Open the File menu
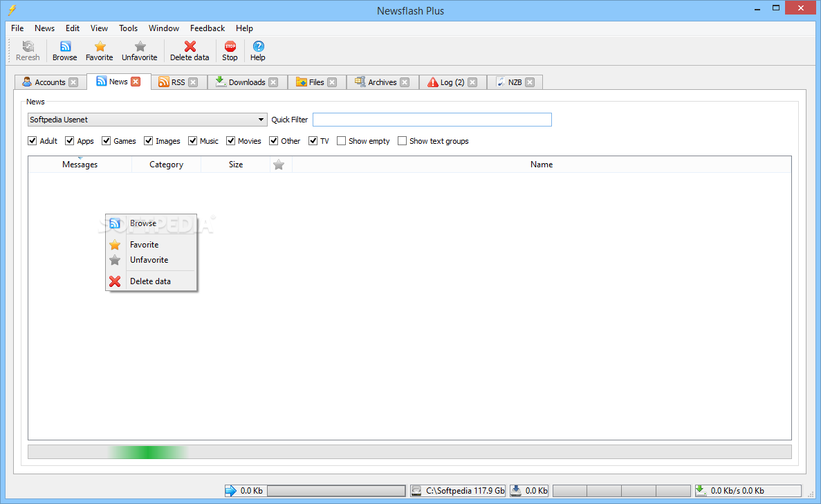The height and width of the screenshot is (504, 821). tap(17, 28)
